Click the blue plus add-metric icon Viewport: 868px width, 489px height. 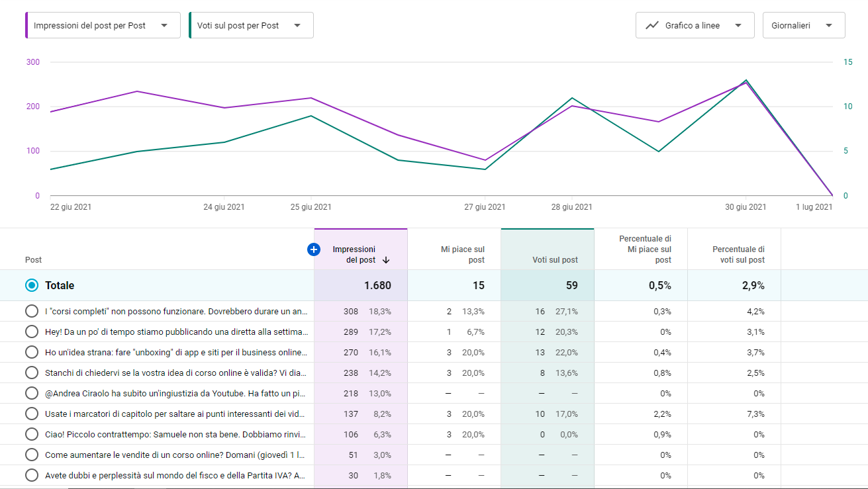point(314,249)
